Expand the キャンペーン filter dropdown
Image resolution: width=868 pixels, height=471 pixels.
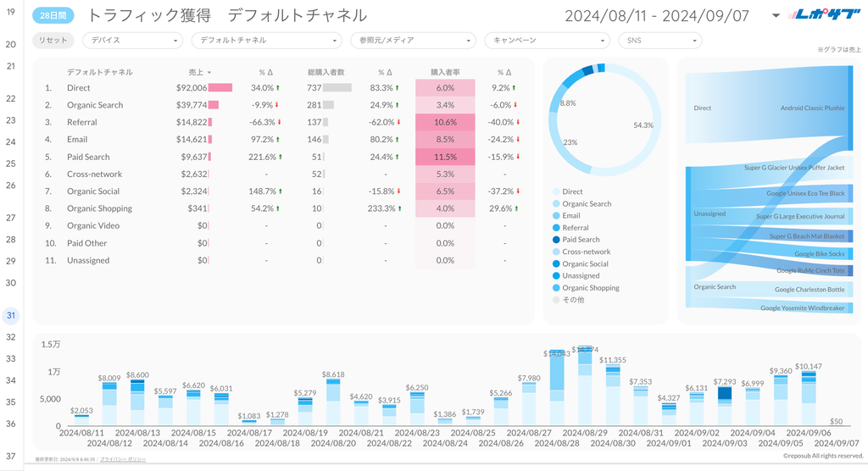[546, 40]
